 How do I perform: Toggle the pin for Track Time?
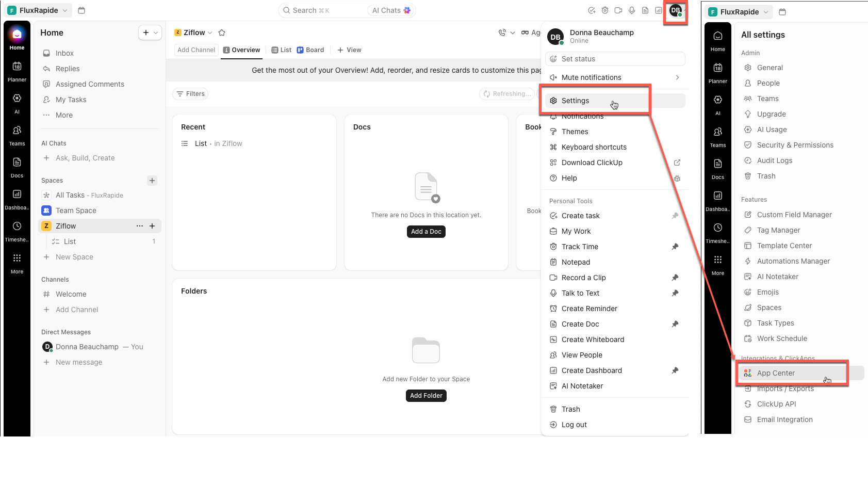point(675,247)
